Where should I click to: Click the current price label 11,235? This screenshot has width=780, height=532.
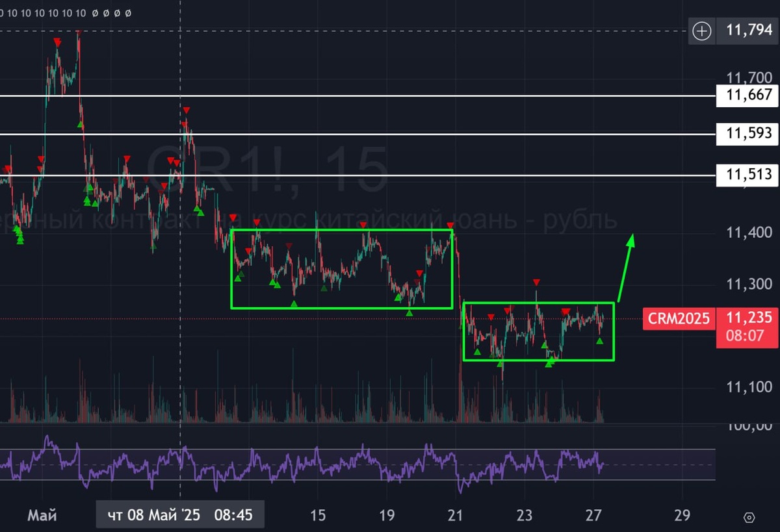pos(749,317)
